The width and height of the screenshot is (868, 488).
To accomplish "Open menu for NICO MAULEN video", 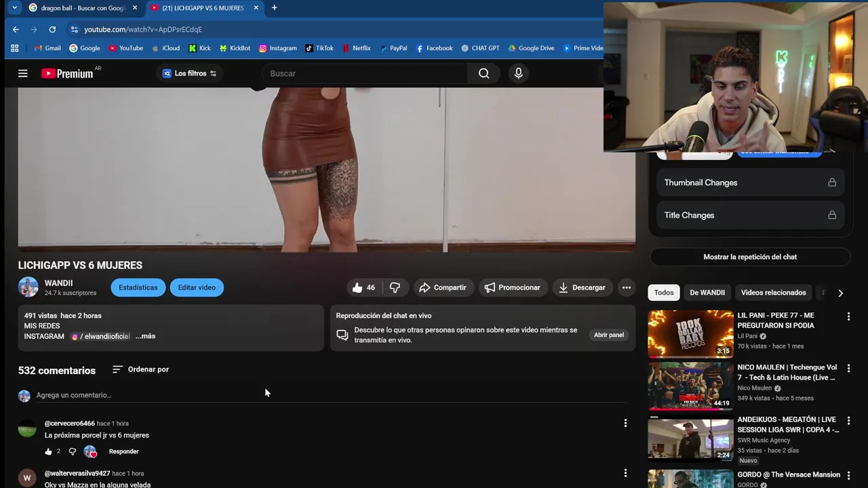I will (848, 368).
